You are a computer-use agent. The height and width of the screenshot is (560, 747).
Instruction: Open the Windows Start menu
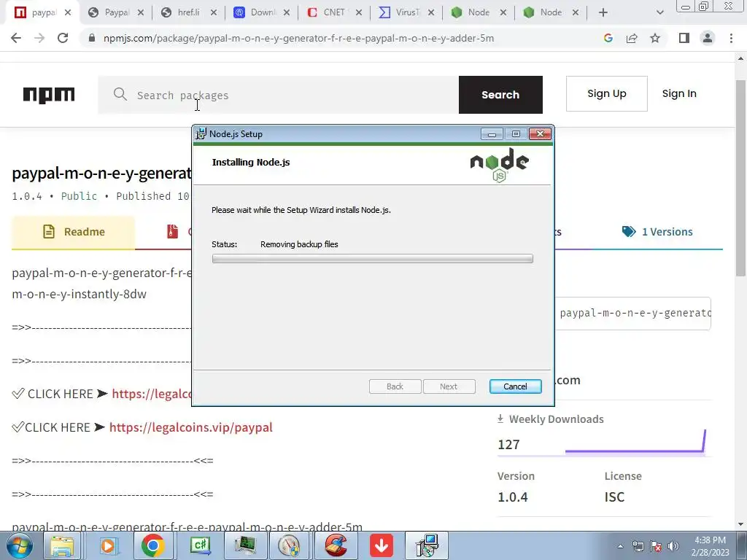pyautogui.click(x=20, y=545)
